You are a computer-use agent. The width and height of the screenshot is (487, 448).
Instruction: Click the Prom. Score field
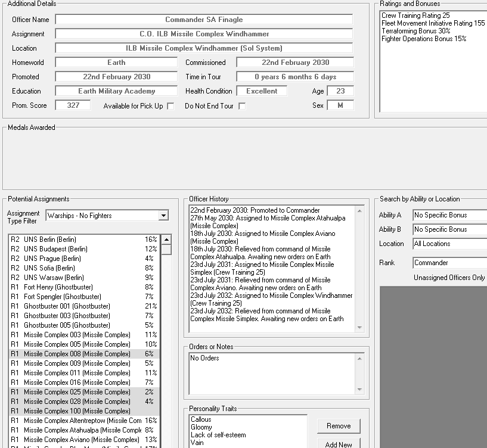pyautogui.click(x=73, y=105)
